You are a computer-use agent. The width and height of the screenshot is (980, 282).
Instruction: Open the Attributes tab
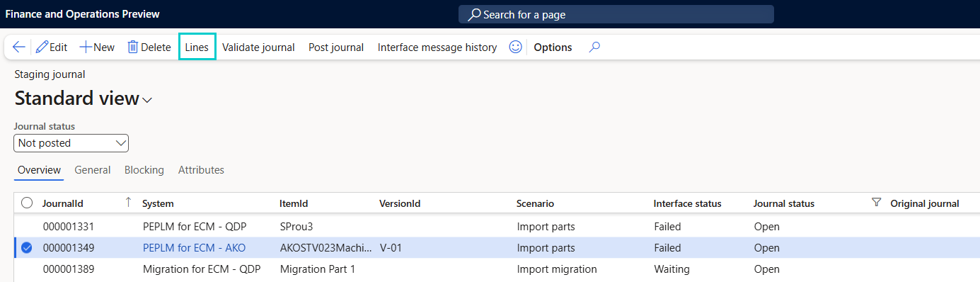(201, 170)
